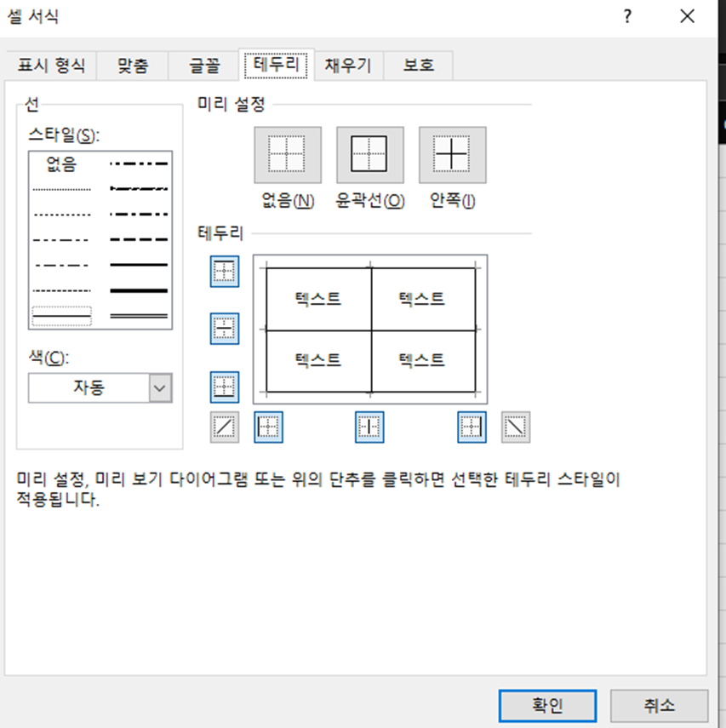
Task: Click the middle vertical border button
Action: (368, 427)
